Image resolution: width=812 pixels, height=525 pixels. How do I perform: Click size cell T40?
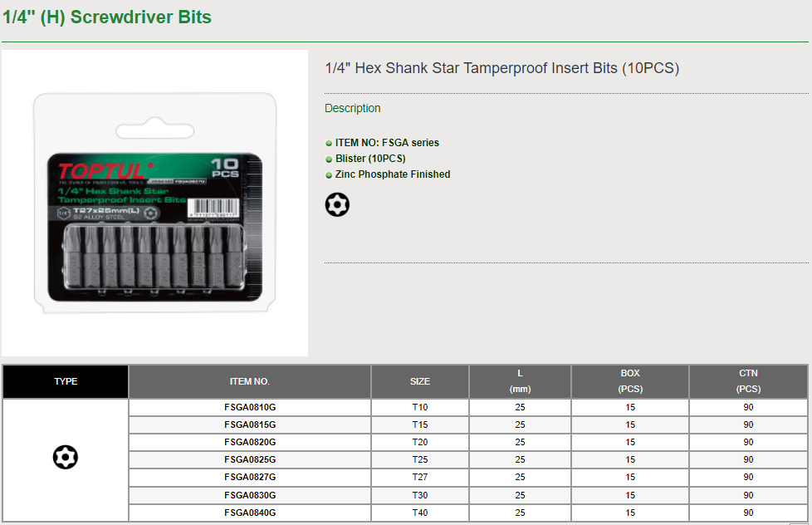420,513
